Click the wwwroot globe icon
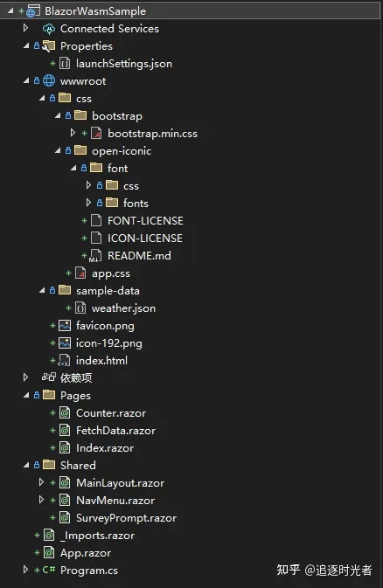Screen dimensions: 383x588 coord(49,80)
